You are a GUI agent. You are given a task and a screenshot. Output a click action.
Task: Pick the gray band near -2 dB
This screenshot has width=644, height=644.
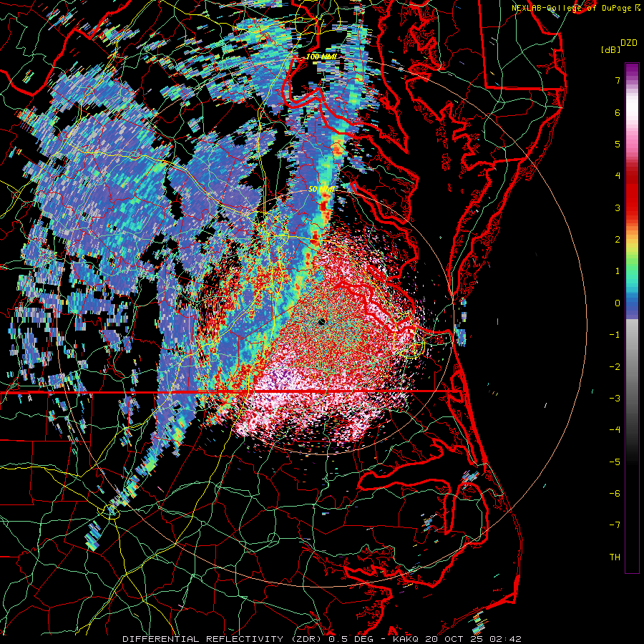(x=632, y=367)
